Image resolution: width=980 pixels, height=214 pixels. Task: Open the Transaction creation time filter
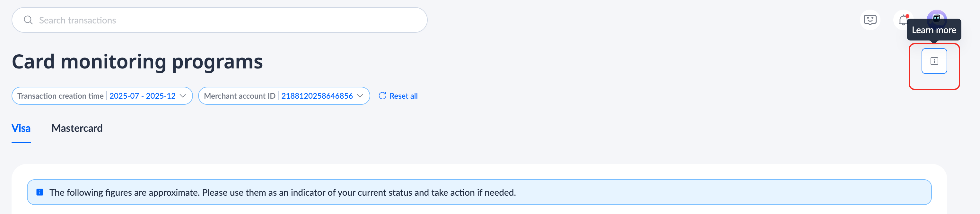60,96
